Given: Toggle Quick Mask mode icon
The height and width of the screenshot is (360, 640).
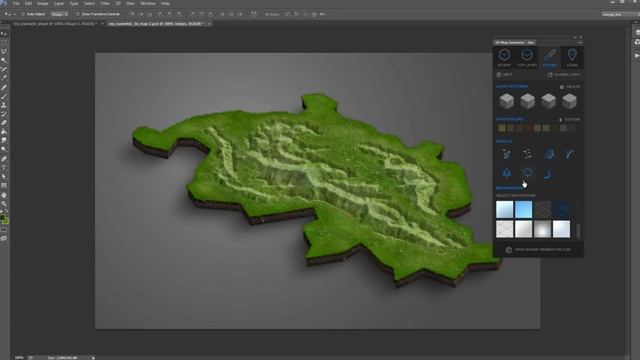Looking at the screenshot, I should (4, 230).
